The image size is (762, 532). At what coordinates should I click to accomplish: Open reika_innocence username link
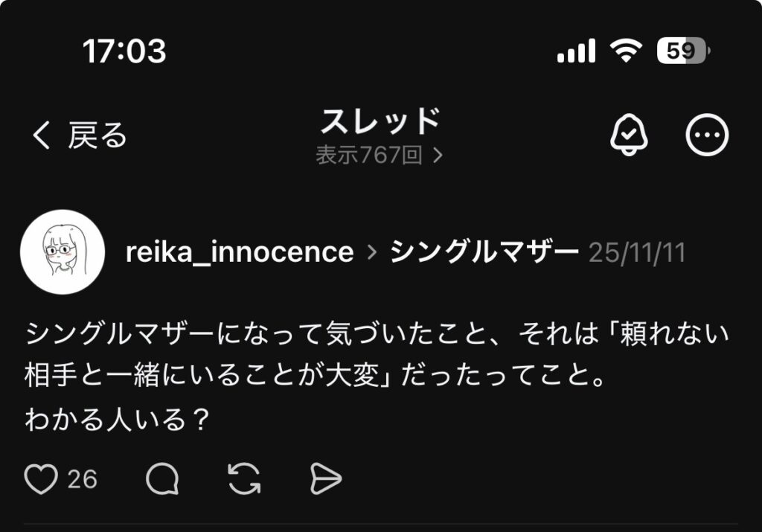tap(239, 253)
